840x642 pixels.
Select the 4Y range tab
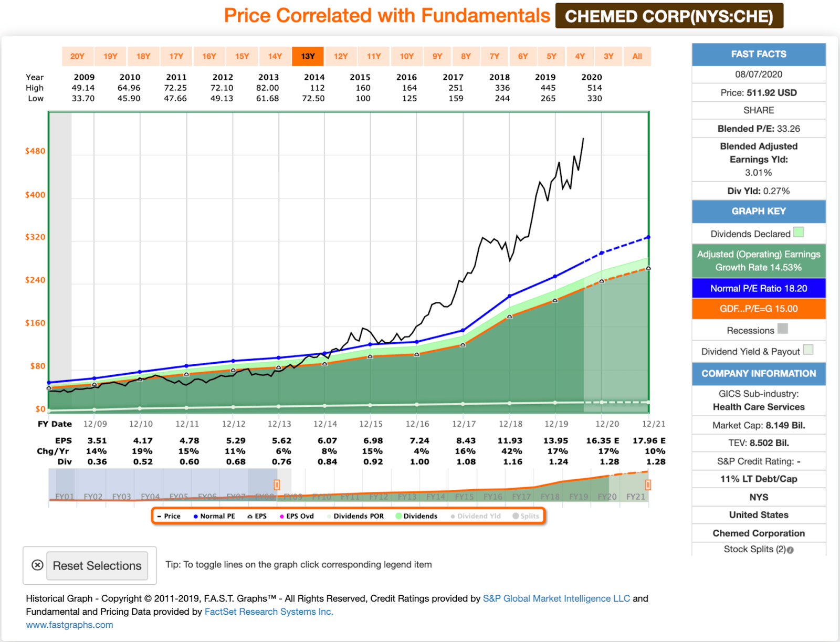click(x=580, y=56)
